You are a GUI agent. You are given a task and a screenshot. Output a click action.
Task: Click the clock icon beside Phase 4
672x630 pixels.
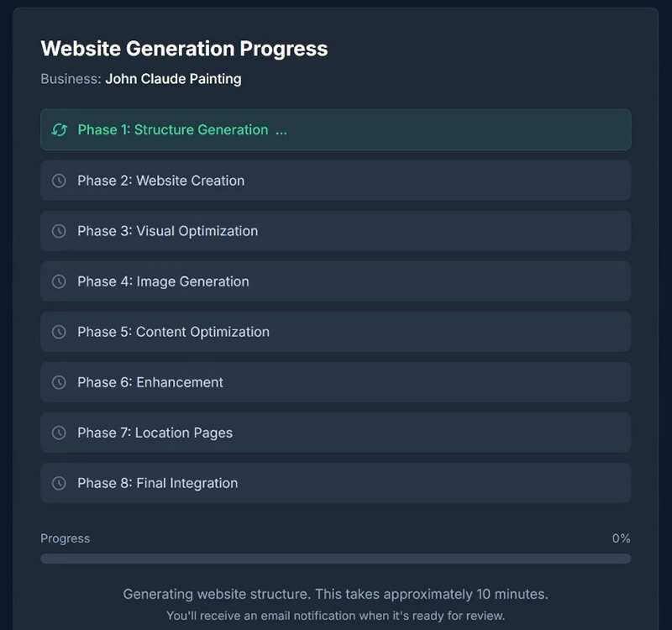[x=59, y=281]
